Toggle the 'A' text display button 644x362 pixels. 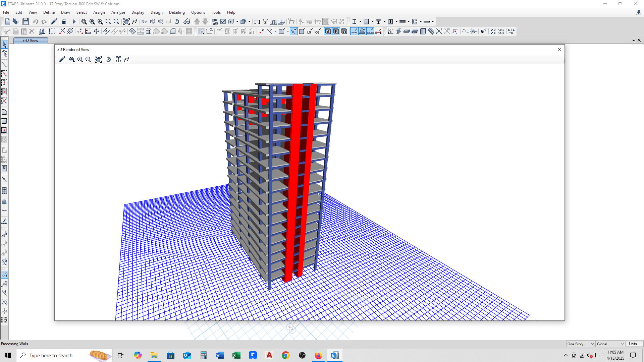[328, 31]
